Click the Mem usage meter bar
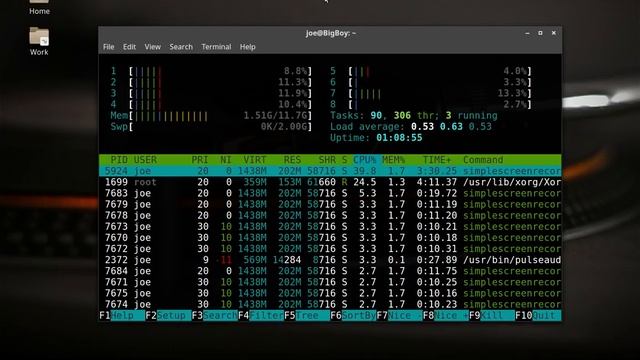 (211, 116)
